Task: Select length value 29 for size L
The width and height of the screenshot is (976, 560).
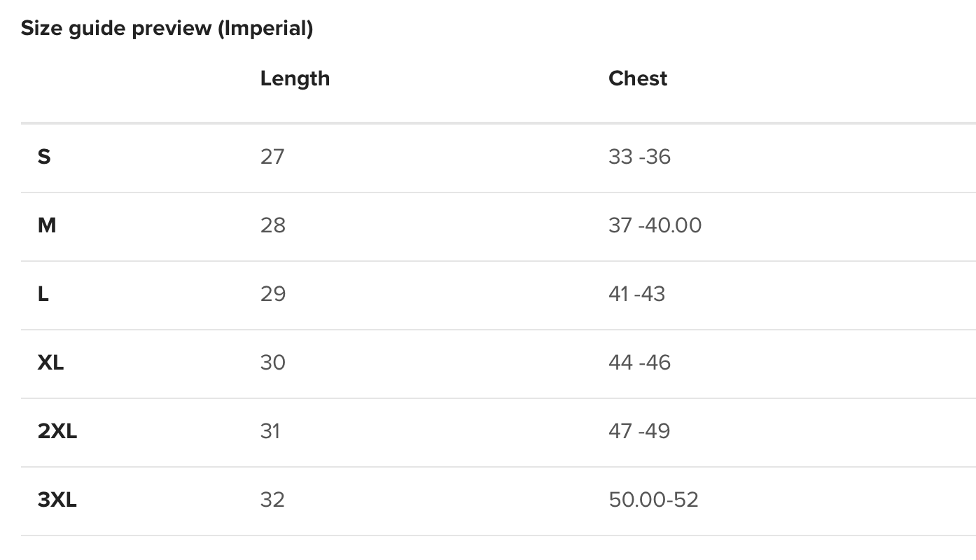Action: 273,294
